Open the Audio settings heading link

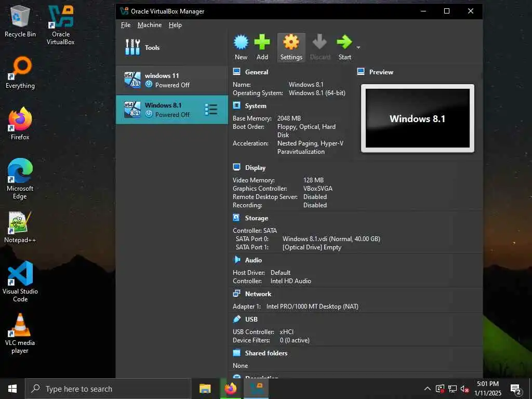pyautogui.click(x=254, y=260)
